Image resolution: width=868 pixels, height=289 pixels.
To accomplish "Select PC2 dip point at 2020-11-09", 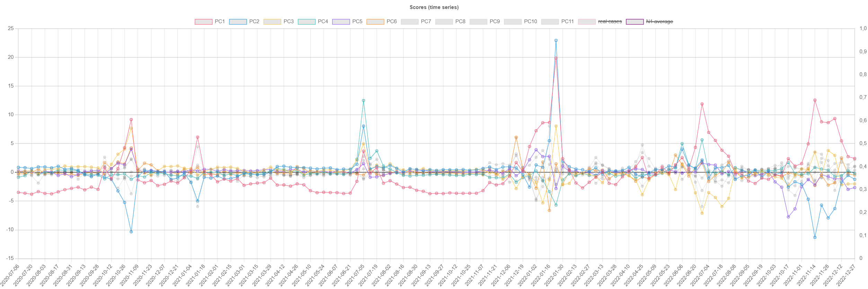I will 131,232.
